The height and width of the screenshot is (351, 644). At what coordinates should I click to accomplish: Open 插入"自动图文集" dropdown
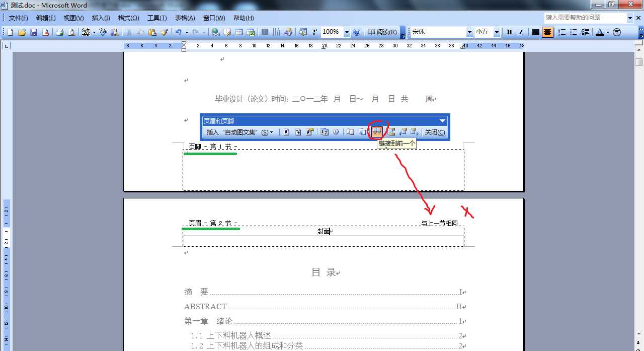click(239, 132)
